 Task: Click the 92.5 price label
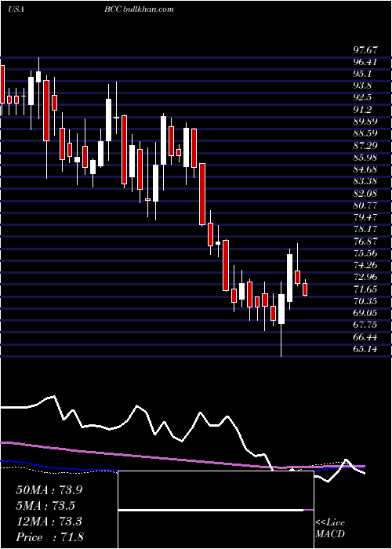click(362, 98)
